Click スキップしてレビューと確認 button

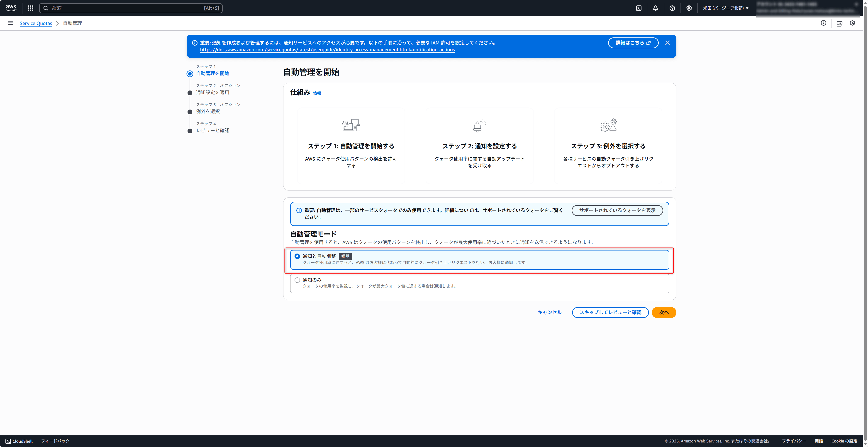coord(610,312)
